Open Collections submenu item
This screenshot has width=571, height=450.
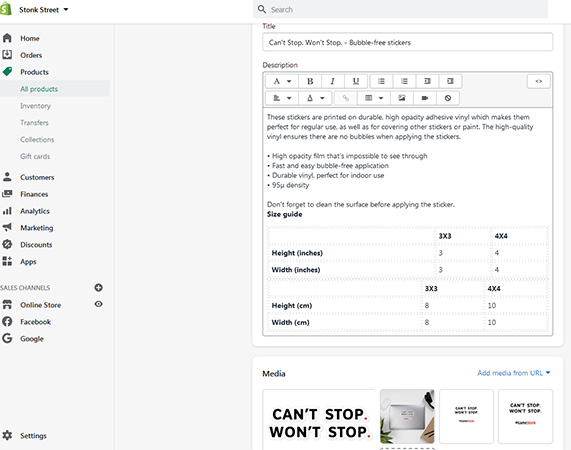37,139
